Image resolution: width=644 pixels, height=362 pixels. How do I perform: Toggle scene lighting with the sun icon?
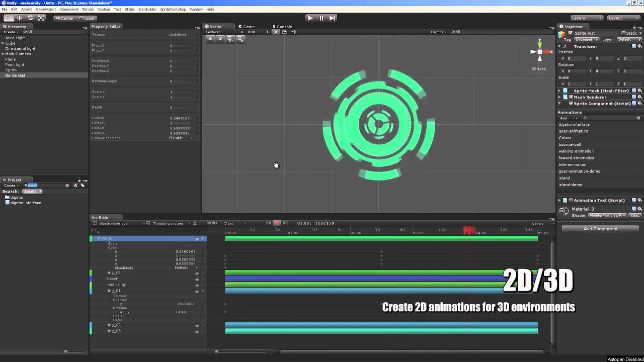pyautogui.click(x=276, y=32)
